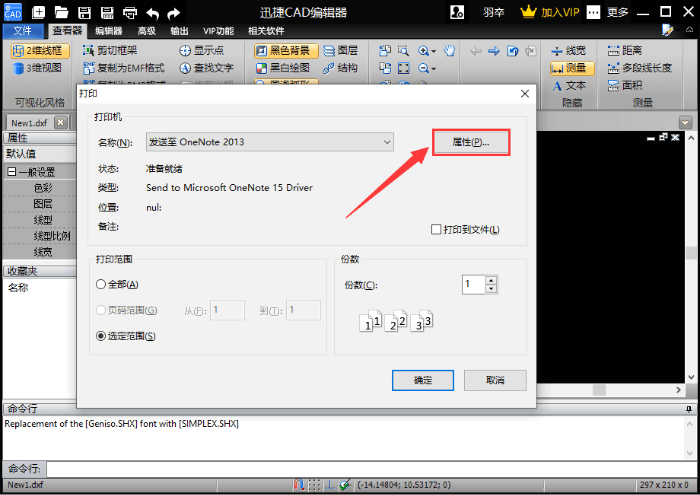
Task: Close the 打印 dialog
Action: click(525, 94)
